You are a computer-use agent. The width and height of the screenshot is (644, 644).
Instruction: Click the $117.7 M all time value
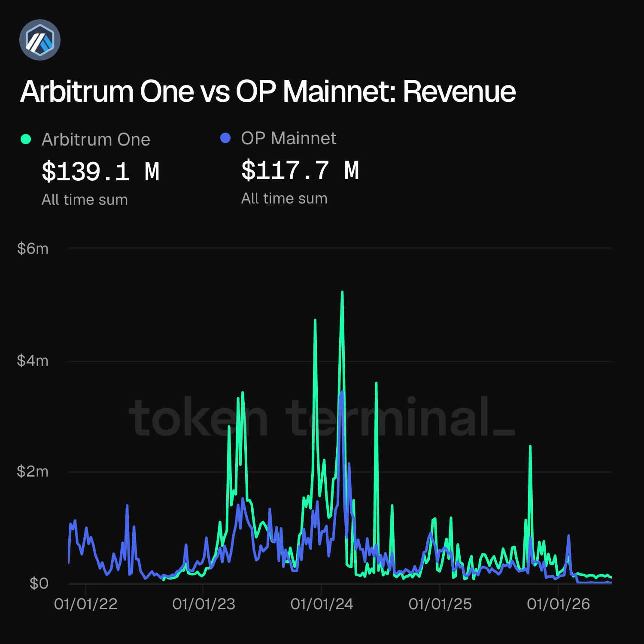pyautogui.click(x=300, y=170)
